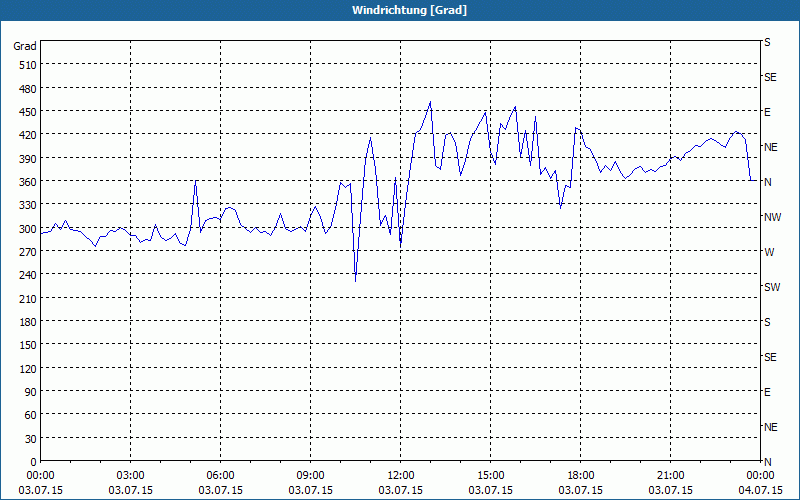Pick the '330' y-axis value
800x500 pixels.
click(x=29, y=205)
